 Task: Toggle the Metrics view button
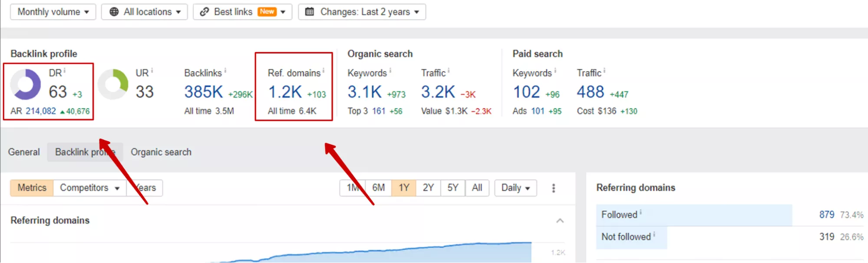[32, 188]
